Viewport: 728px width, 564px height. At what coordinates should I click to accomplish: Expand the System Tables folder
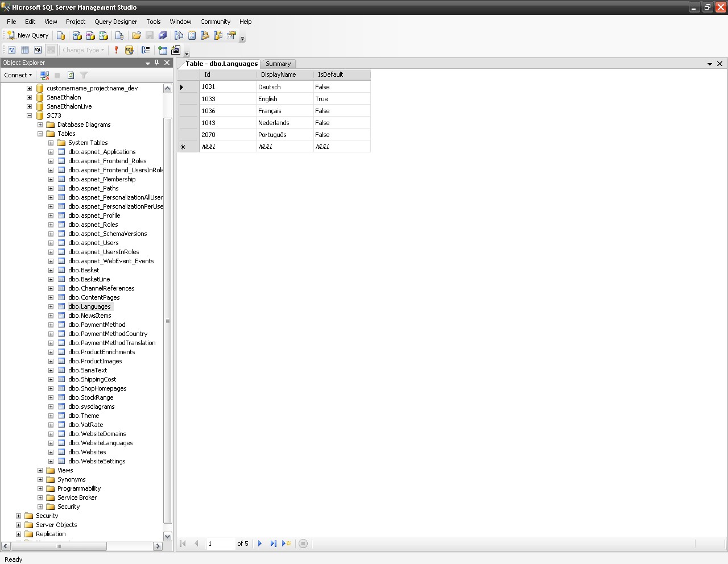coord(51,143)
